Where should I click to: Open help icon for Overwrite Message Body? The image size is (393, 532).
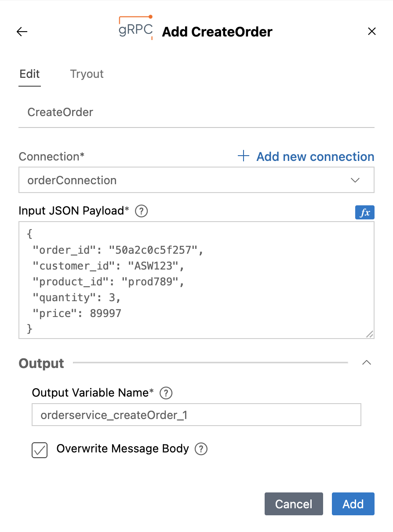(201, 449)
